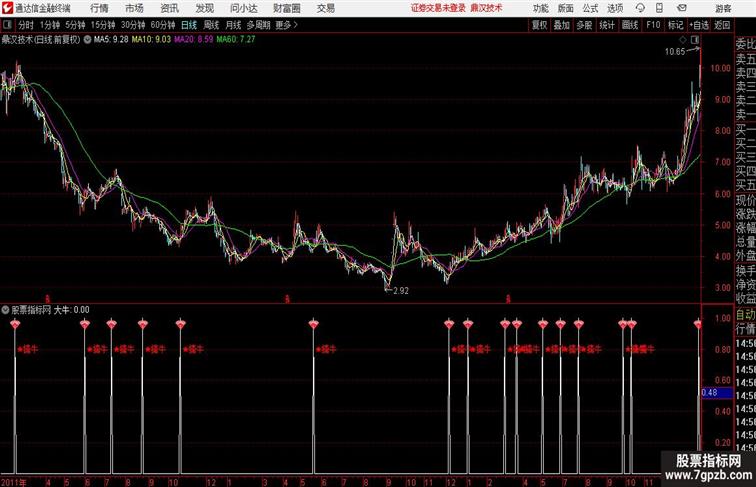This screenshot has width=756, height=487.
Task: Click the 证券交易未登录 login link
Action: (x=439, y=8)
